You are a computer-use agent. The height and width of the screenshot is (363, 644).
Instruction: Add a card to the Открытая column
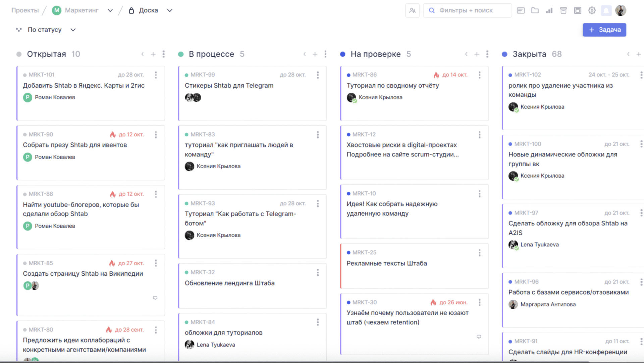(153, 54)
